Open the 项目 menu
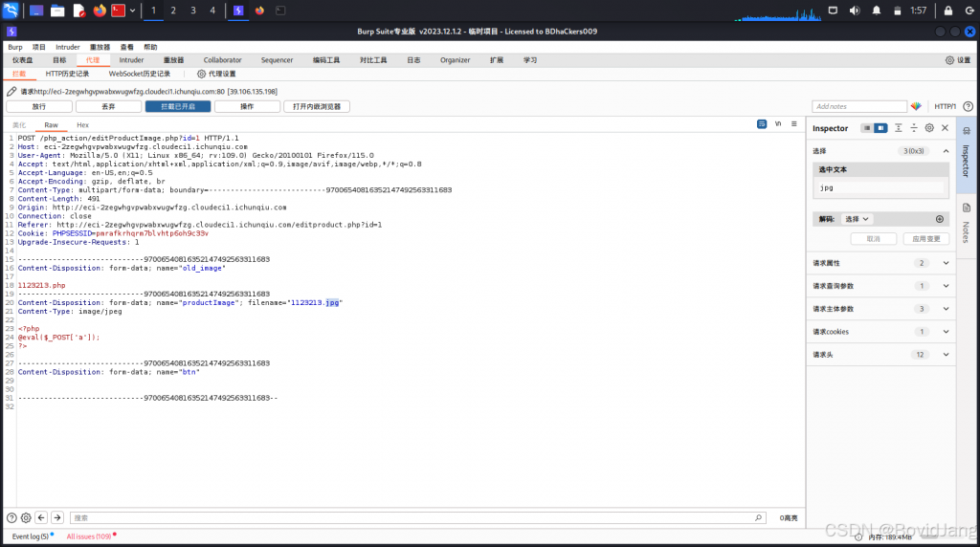Screen dimensions: 980x547 (x=38, y=47)
